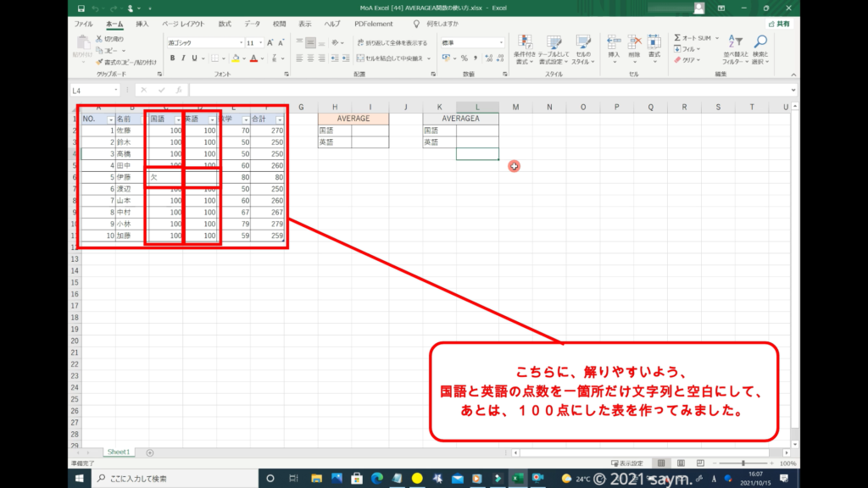Click the Cut (切り取り) scissors icon

[x=100, y=39]
